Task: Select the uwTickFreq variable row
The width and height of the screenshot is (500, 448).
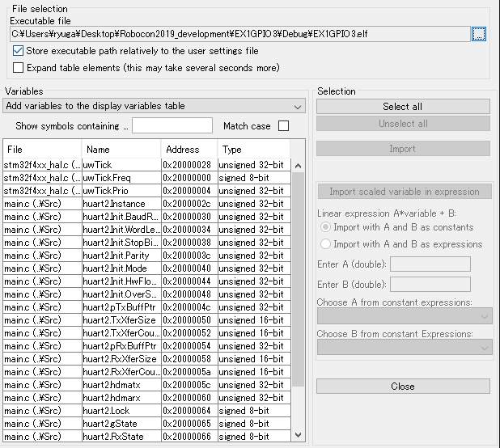Action: click(147, 178)
